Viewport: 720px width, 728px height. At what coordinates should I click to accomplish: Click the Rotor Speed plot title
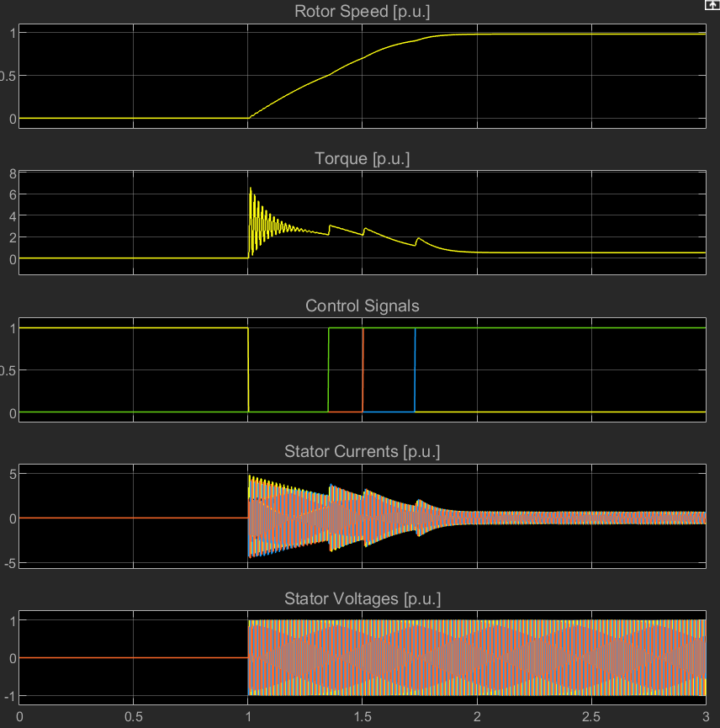[x=362, y=12]
